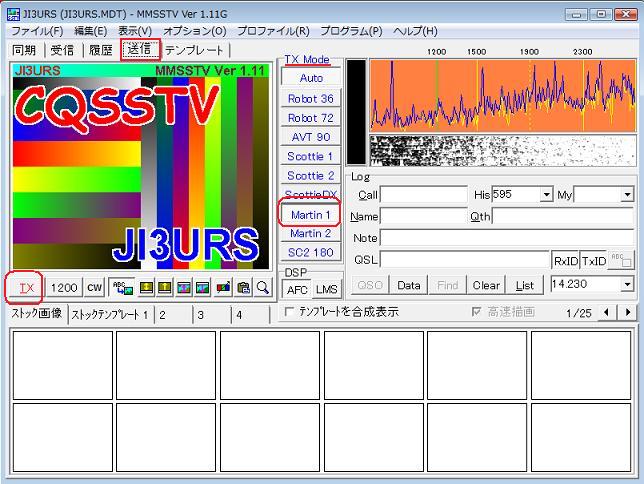Select Auto TX mode
This screenshot has width=644, height=484.
coord(311,78)
